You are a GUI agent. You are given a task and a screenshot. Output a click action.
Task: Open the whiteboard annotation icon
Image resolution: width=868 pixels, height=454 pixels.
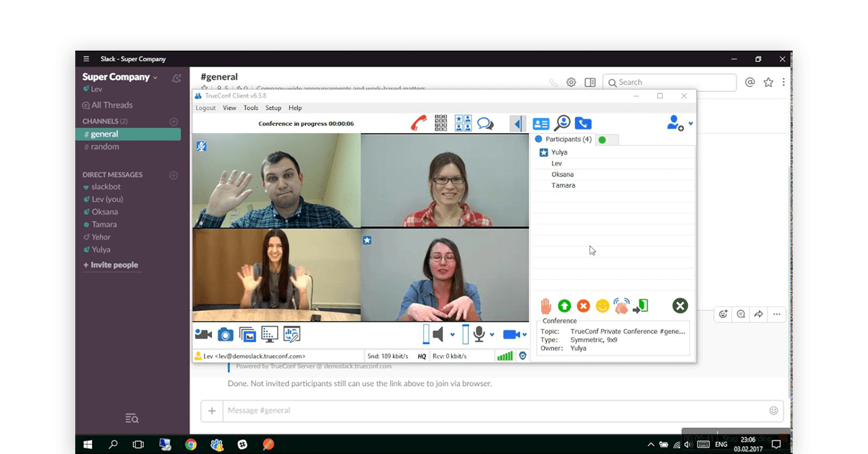pos(292,334)
